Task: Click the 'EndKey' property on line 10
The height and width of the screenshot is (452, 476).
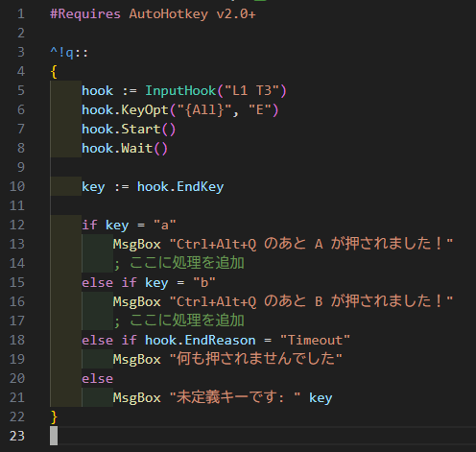Action: [201, 187]
